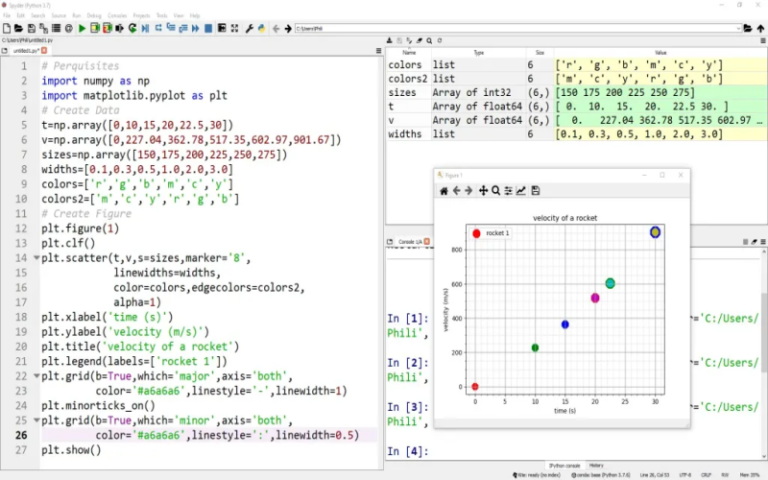Click the New file icon in toolbar
Screen dimensions: 768x480
(7, 28)
